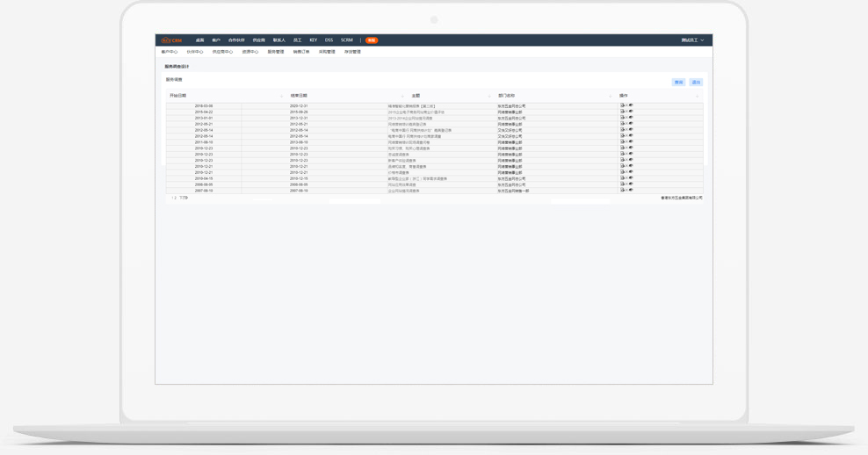
Task: Click the eye icon in the 2008-06-05 row
Action: [x=631, y=184]
